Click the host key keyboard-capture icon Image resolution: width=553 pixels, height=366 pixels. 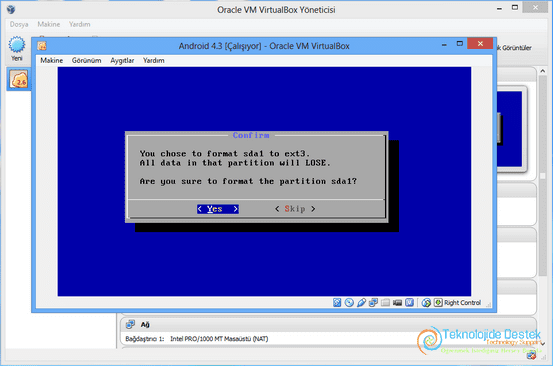click(x=438, y=302)
